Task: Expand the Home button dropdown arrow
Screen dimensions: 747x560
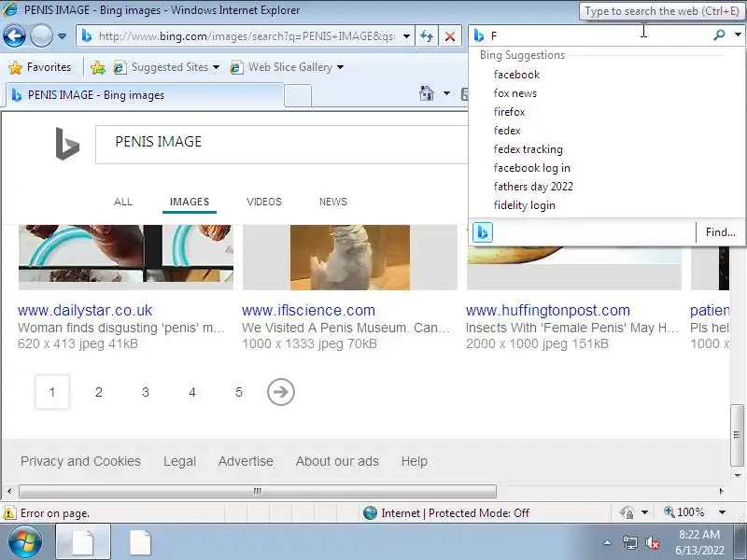Action: (446, 93)
